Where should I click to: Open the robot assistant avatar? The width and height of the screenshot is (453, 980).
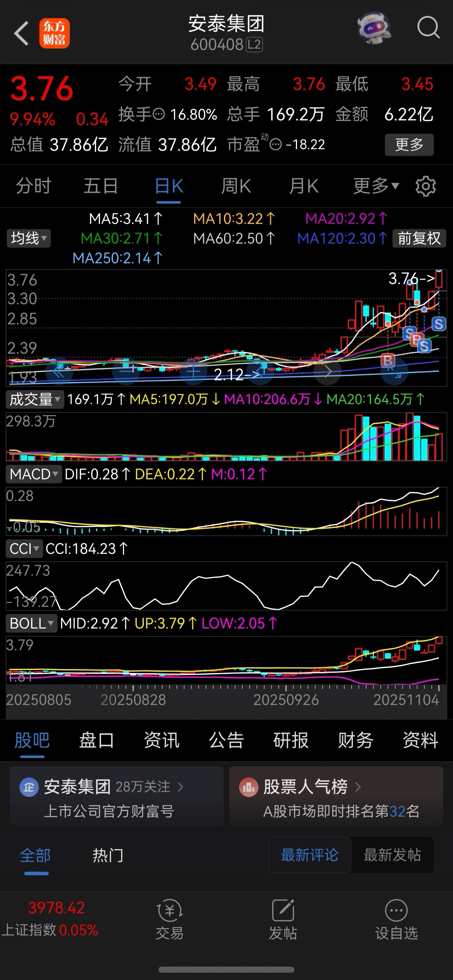click(374, 28)
